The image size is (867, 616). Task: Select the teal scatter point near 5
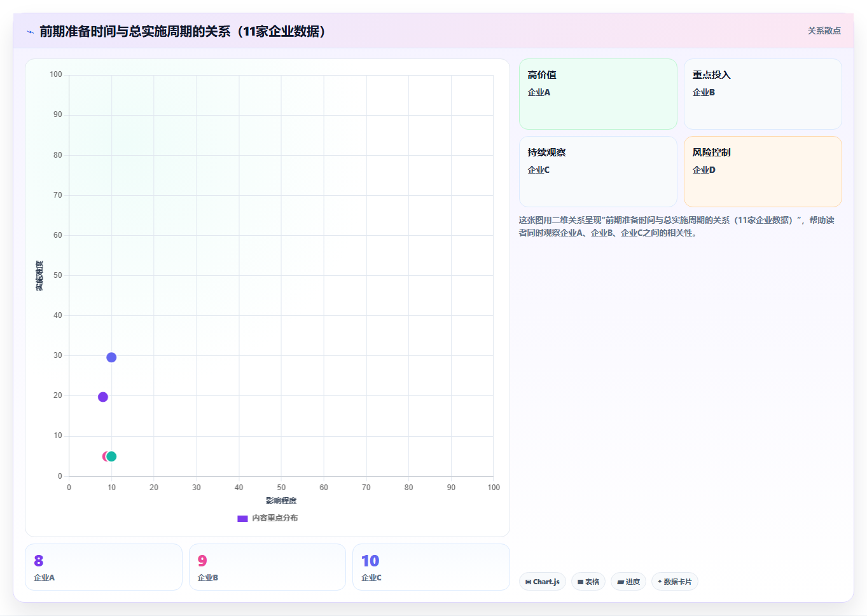tap(111, 456)
